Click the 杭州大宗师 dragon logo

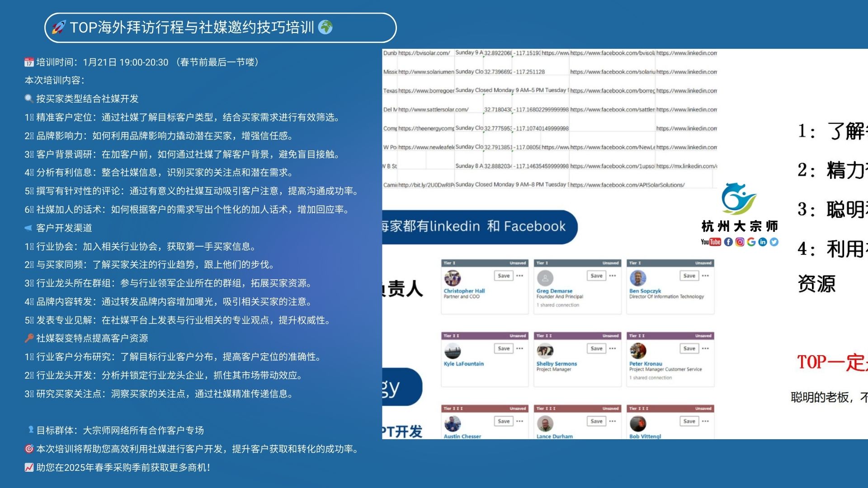[x=738, y=199]
